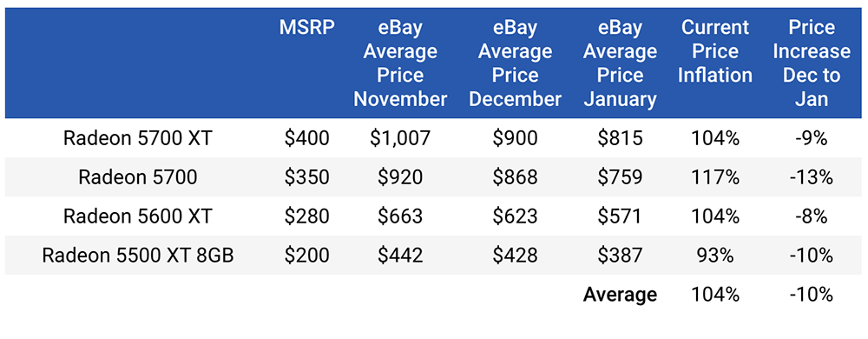Select the Radeon 5500 XT 8GB label

click(138, 256)
